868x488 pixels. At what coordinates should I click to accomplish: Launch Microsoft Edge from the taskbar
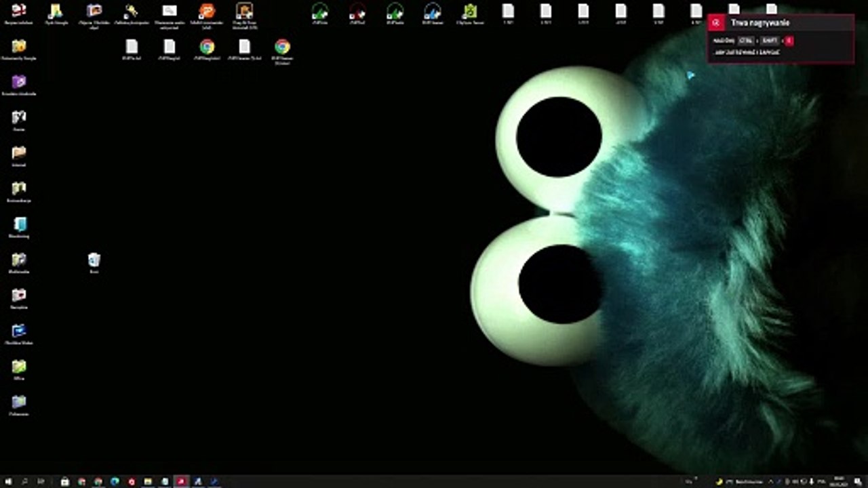pyautogui.click(x=115, y=482)
